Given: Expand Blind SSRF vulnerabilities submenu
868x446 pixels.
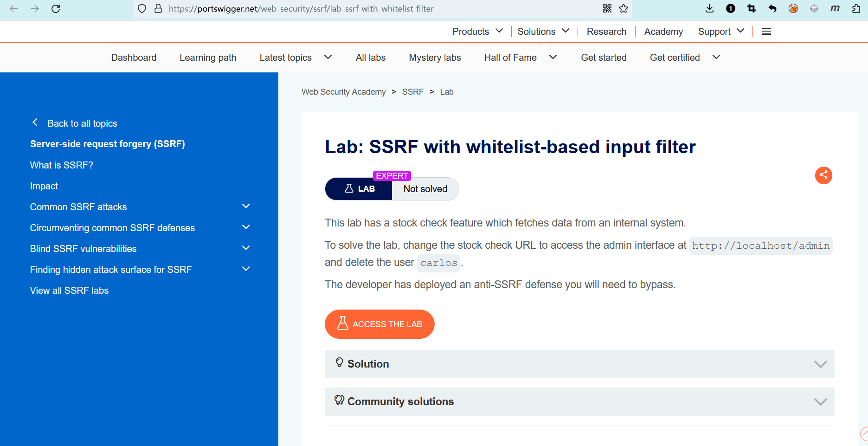Looking at the screenshot, I should (246, 248).
